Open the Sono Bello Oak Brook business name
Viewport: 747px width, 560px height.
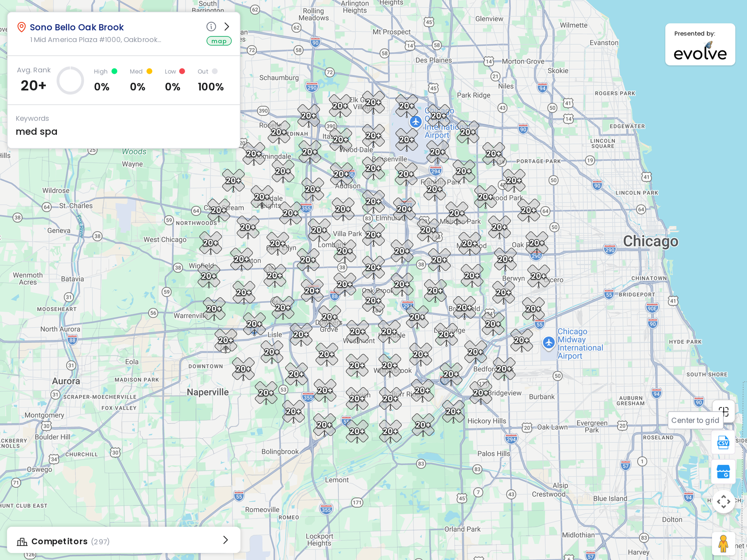77,27
